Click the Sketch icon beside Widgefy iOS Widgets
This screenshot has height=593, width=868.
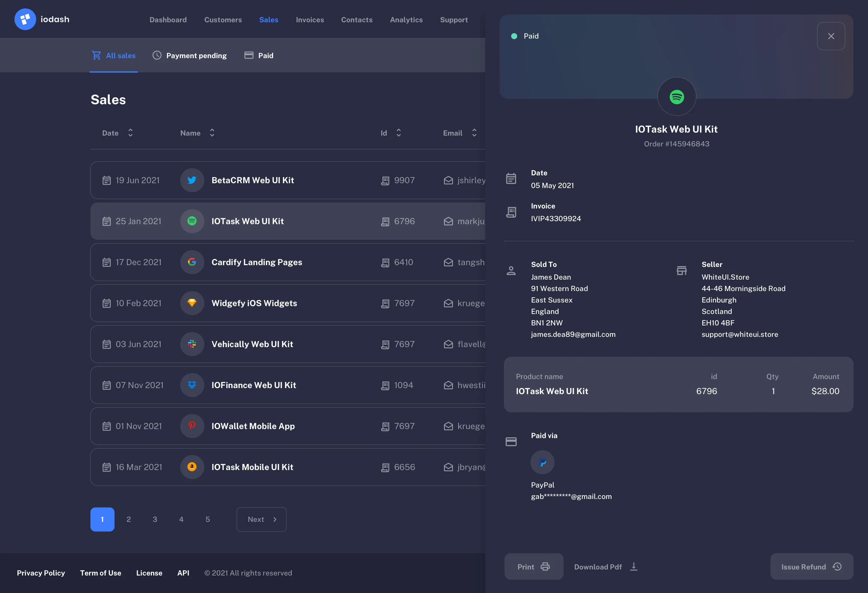click(x=192, y=303)
